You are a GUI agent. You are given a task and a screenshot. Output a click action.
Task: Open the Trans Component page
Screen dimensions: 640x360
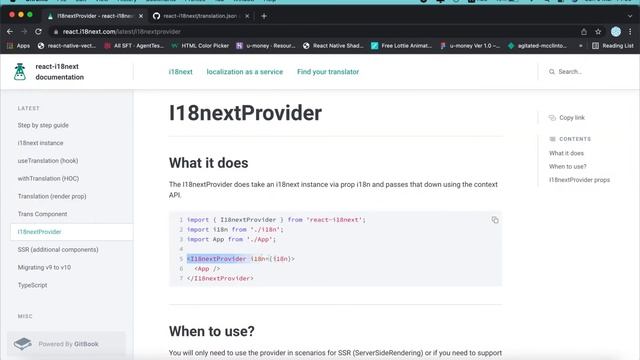tap(42, 214)
